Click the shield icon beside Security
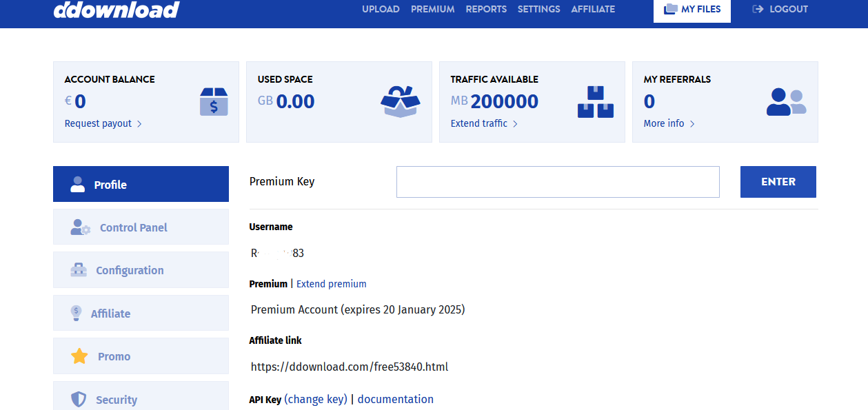 79,400
